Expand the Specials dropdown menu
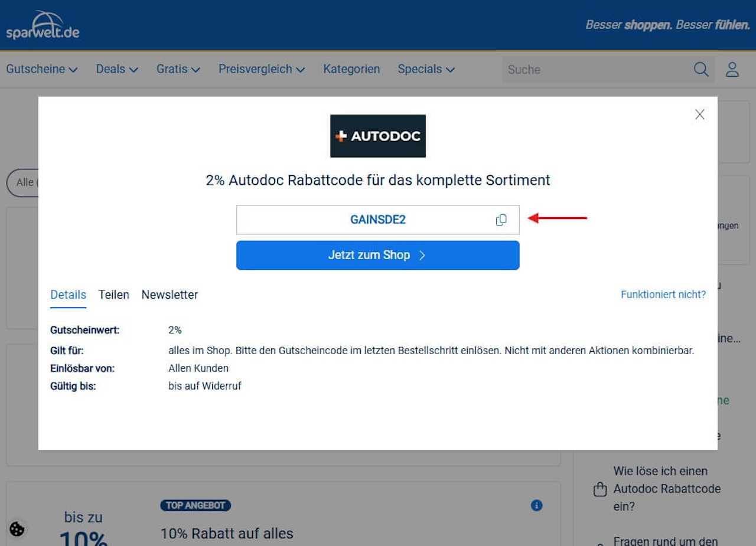Screen dimensions: 756x546 click(426, 69)
